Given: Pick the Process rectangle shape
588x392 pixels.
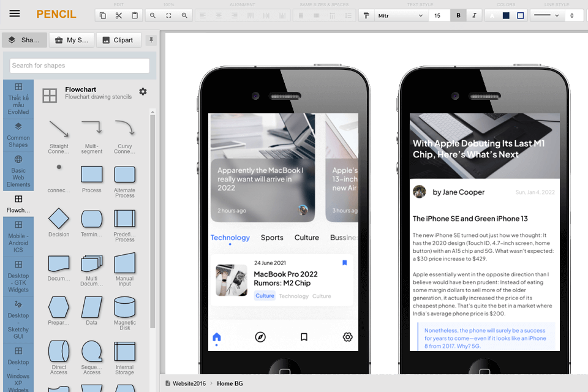Looking at the screenshot, I should 92,179.
